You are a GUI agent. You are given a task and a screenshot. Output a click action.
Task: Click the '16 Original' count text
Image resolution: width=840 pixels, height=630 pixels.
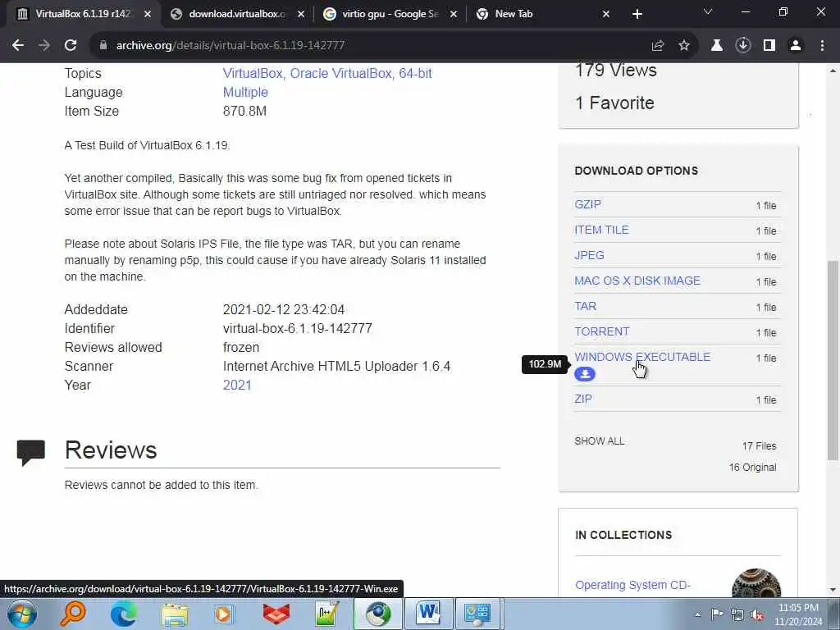753,468
